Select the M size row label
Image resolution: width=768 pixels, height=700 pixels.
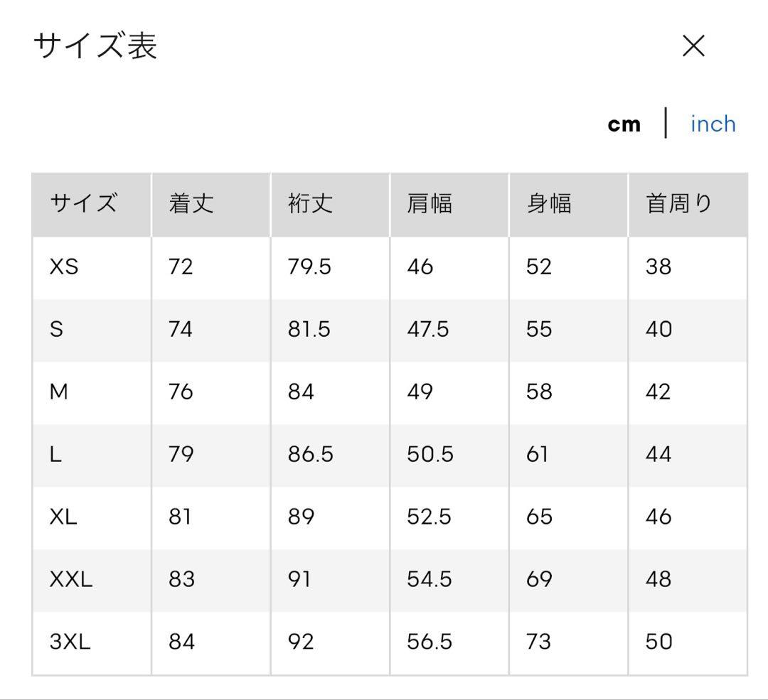pyautogui.click(x=58, y=392)
